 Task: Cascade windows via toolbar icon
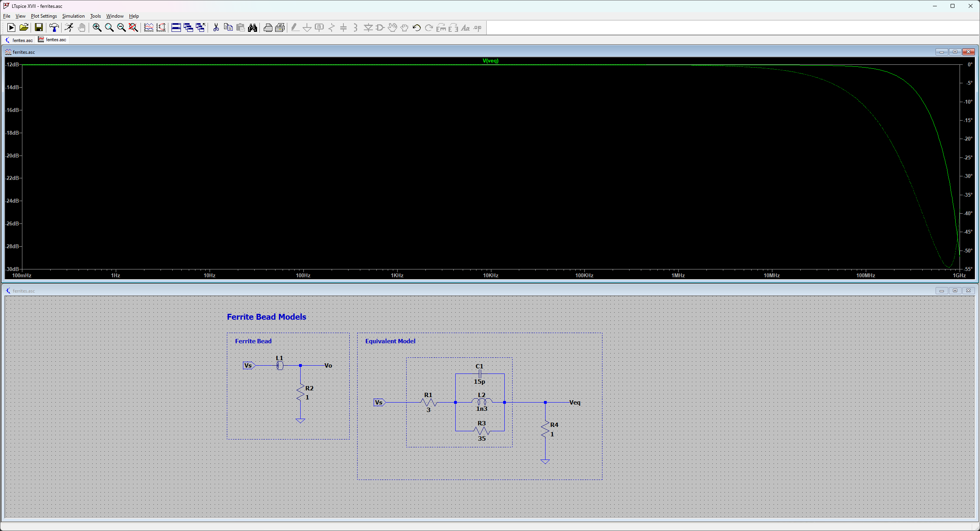[188, 27]
